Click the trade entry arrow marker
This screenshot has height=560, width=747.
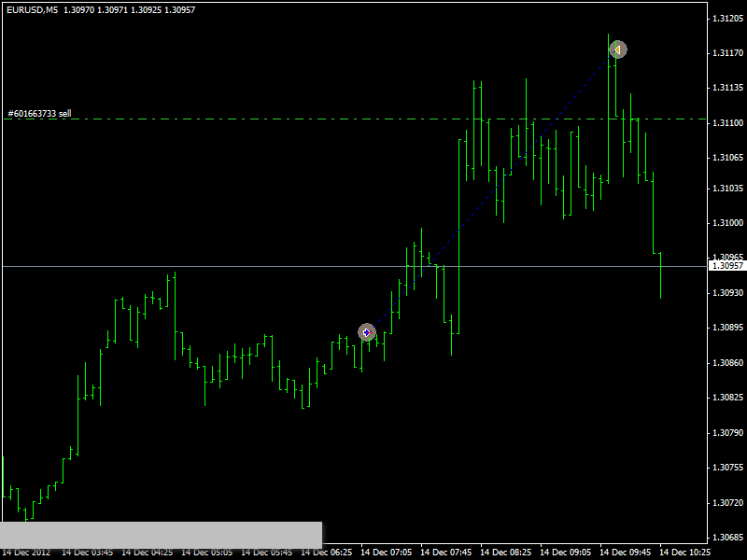tap(367, 332)
